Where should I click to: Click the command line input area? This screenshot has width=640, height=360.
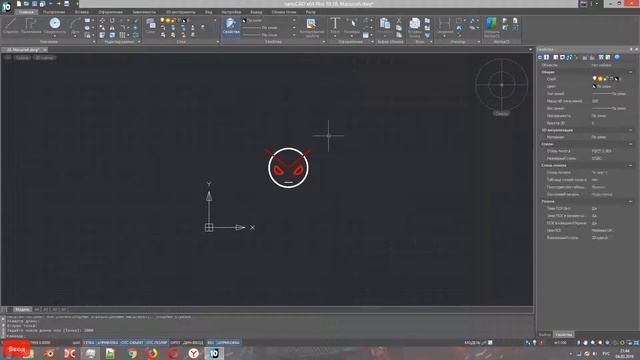(x=269, y=336)
